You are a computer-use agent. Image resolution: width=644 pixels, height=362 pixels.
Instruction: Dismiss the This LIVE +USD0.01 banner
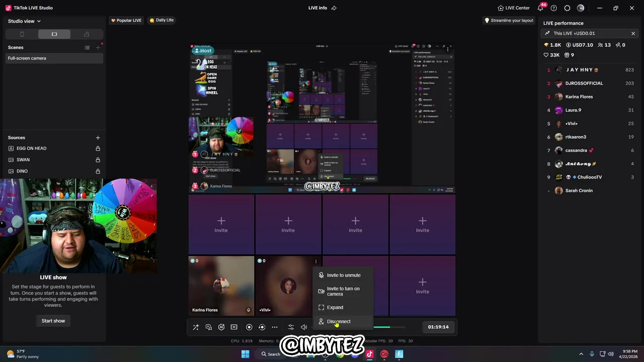tap(633, 34)
